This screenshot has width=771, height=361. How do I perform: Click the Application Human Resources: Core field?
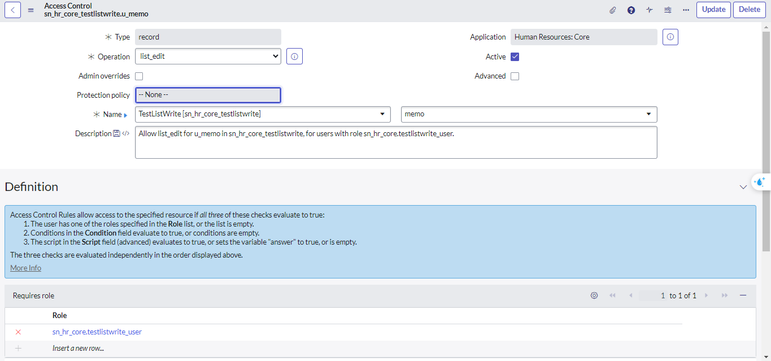pos(584,37)
